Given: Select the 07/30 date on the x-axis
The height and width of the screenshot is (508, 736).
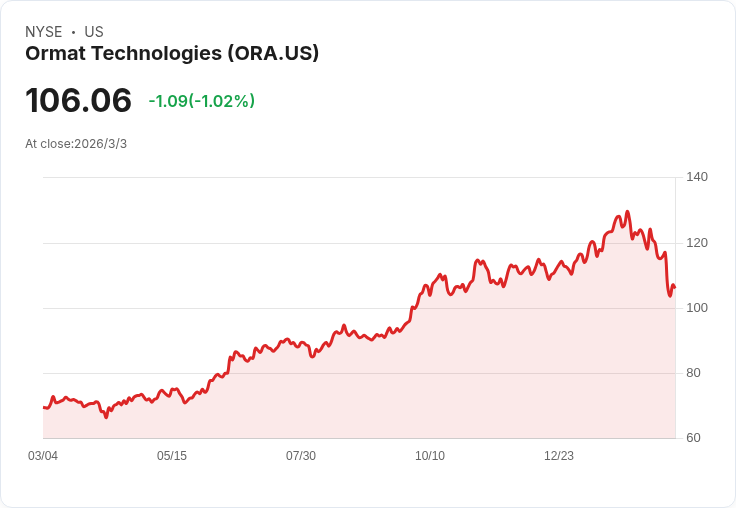Looking at the screenshot, I should [301, 456].
